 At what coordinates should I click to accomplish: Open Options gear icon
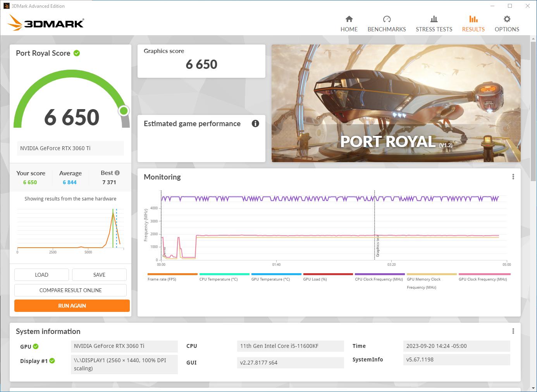[x=506, y=19]
